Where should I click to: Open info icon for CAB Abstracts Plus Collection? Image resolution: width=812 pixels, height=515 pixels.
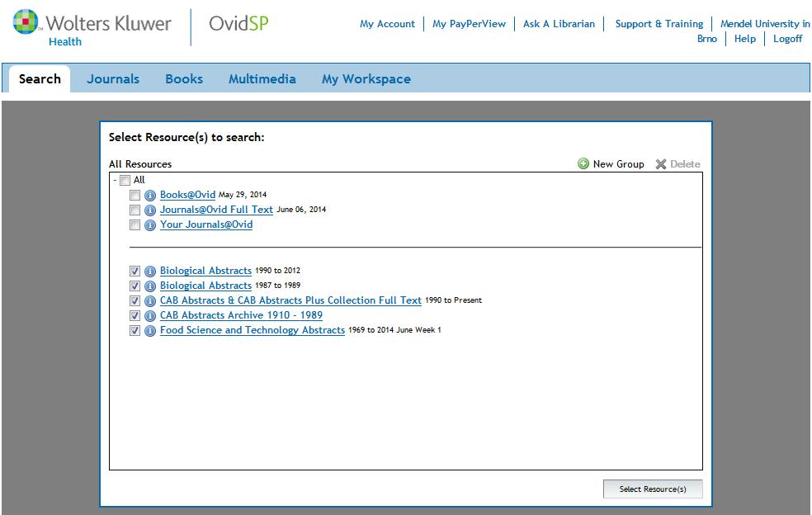point(149,301)
